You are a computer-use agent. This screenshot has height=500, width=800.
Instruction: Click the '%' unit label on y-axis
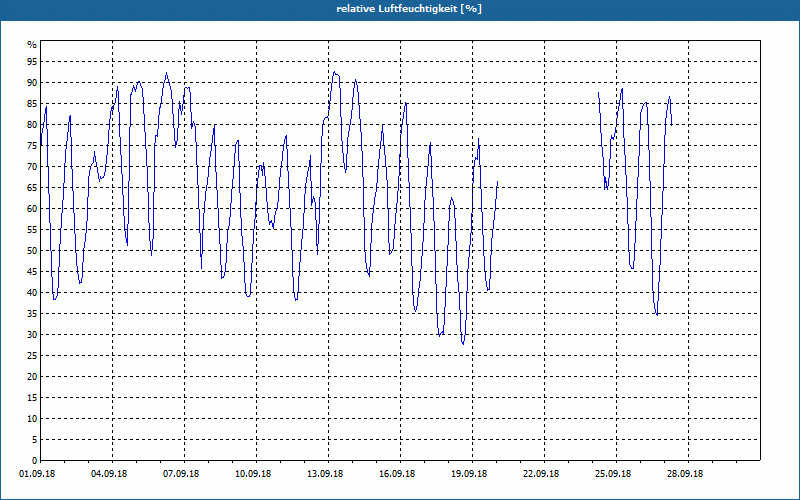coord(33,45)
